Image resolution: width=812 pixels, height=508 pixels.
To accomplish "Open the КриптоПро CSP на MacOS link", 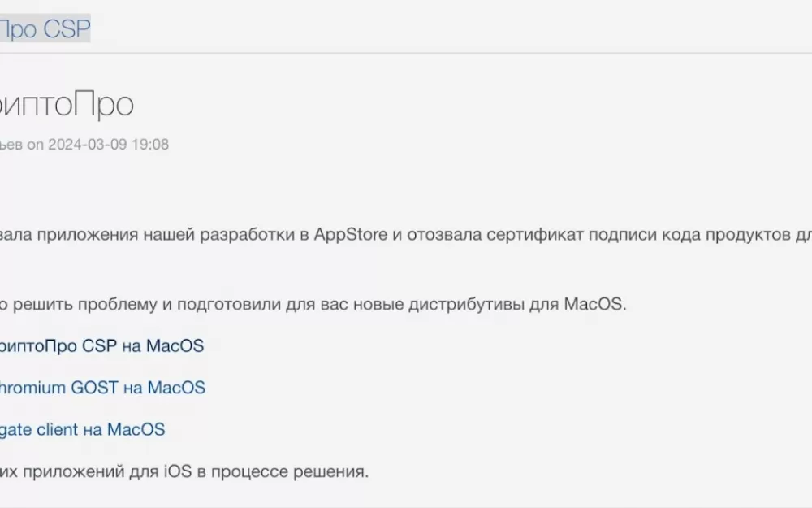I will [x=102, y=345].
